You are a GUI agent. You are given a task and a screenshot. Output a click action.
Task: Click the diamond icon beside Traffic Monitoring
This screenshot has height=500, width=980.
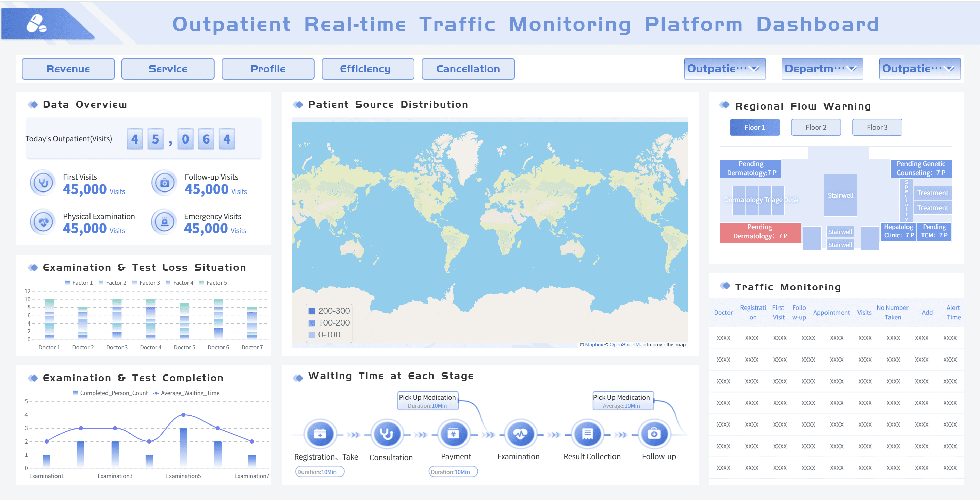tap(725, 286)
